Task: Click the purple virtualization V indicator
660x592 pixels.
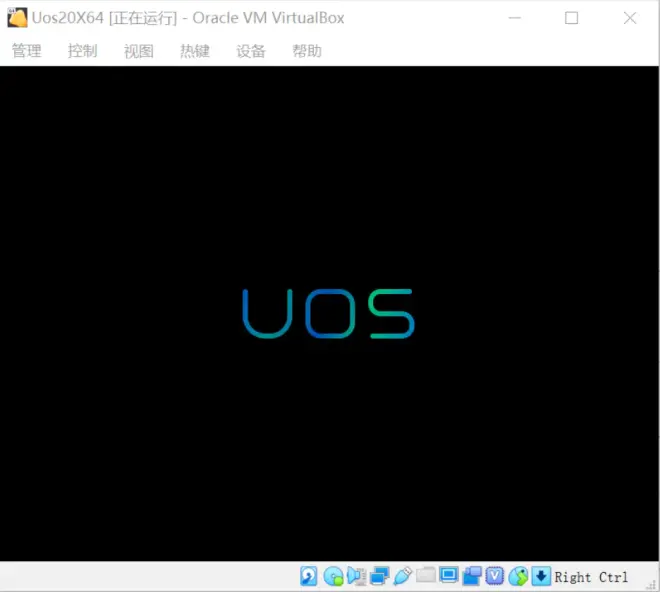Action: tap(495, 576)
